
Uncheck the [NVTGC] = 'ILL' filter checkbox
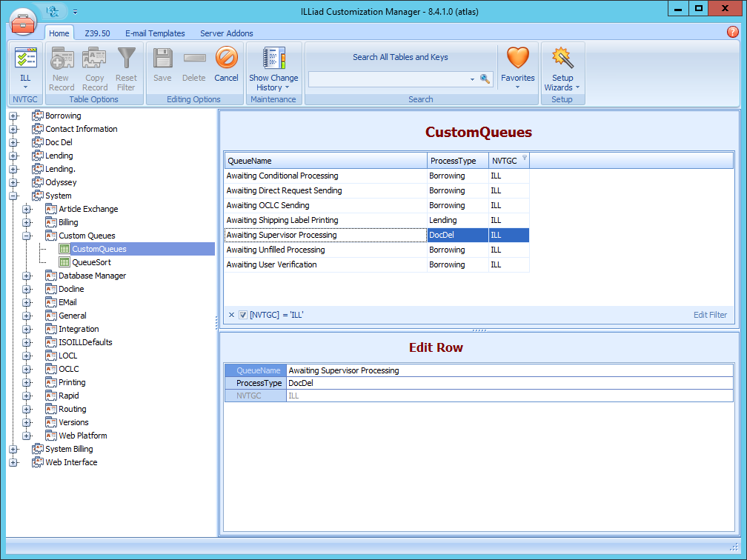(243, 315)
